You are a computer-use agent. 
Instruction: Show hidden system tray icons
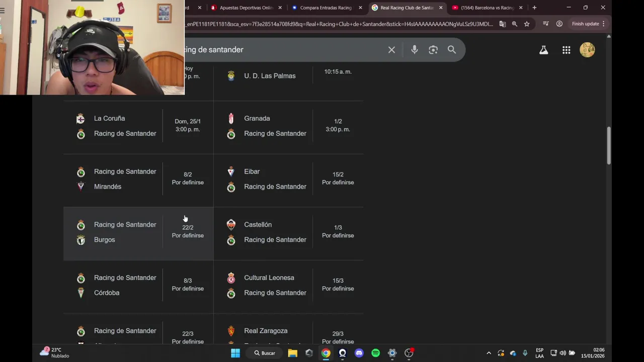coord(489,353)
